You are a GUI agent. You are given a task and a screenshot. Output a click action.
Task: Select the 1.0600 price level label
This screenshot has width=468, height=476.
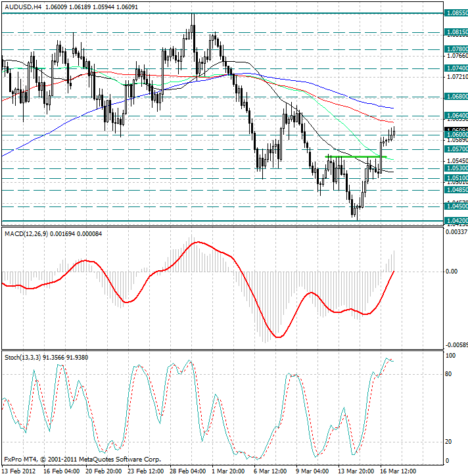click(456, 135)
